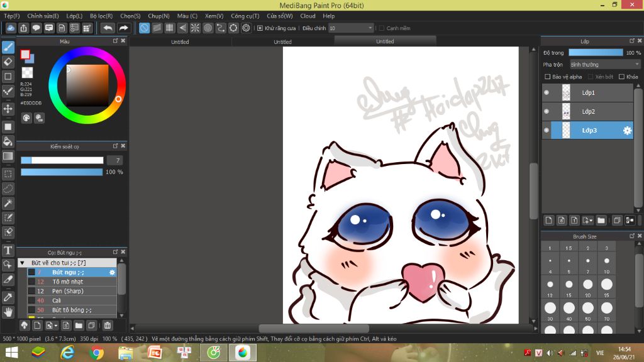644x362 pixels.
Task: Click the Undo arrow in toolbar
Action: (x=108, y=28)
